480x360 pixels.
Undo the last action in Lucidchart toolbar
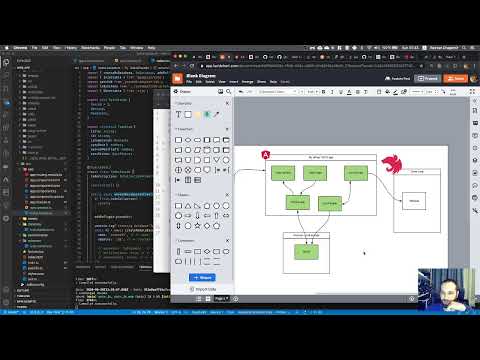(x=241, y=92)
